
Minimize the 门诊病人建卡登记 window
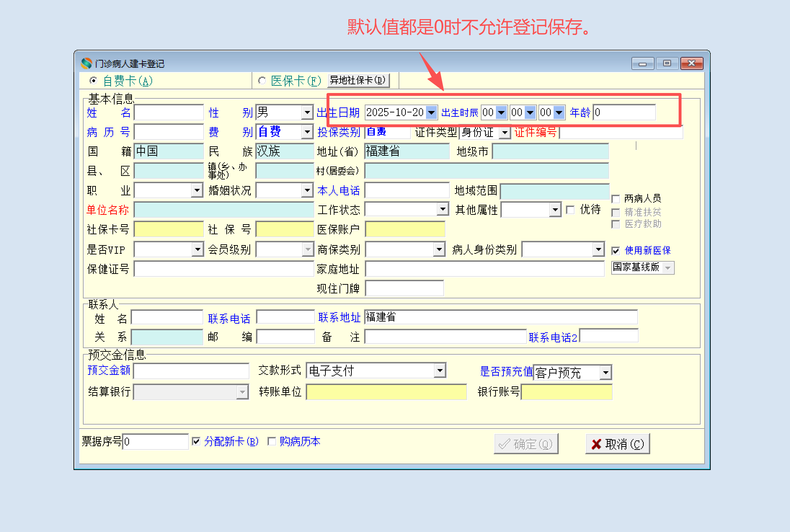[642, 63]
